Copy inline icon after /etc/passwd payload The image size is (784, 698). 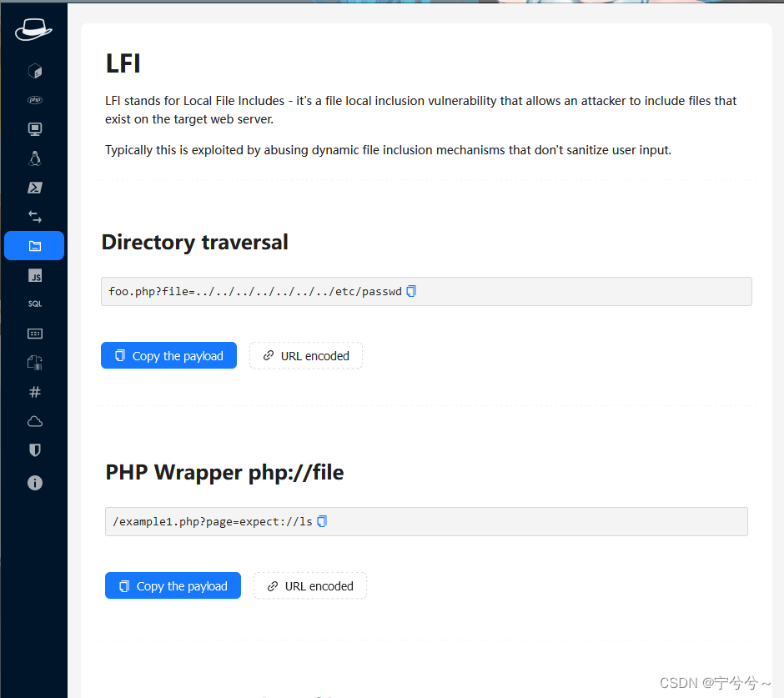click(411, 291)
